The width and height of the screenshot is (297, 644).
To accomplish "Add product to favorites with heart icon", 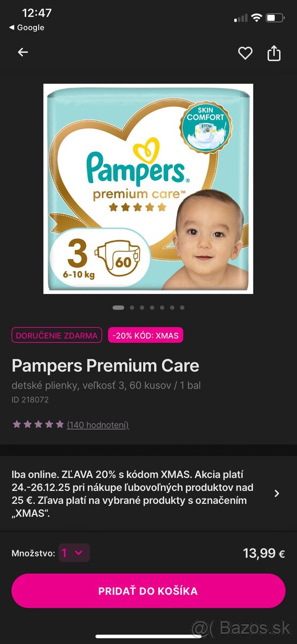I will (x=245, y=53).
